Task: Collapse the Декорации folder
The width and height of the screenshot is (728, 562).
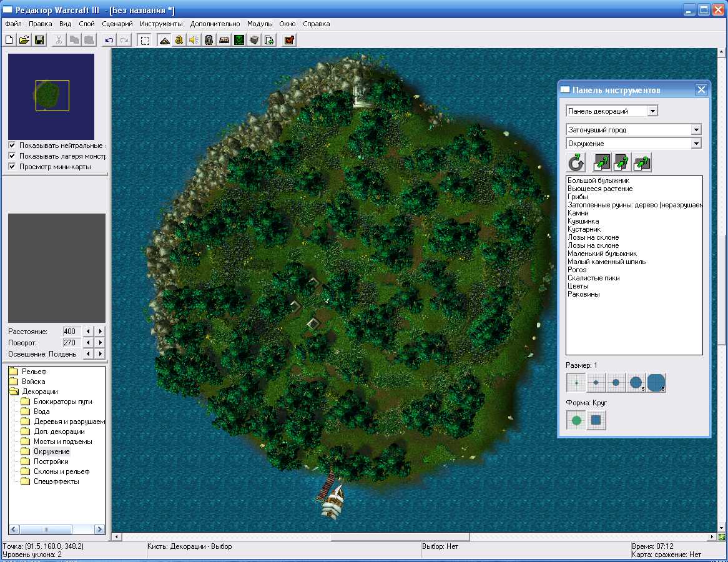Action: pyautogui.click(x=39, y=392)
